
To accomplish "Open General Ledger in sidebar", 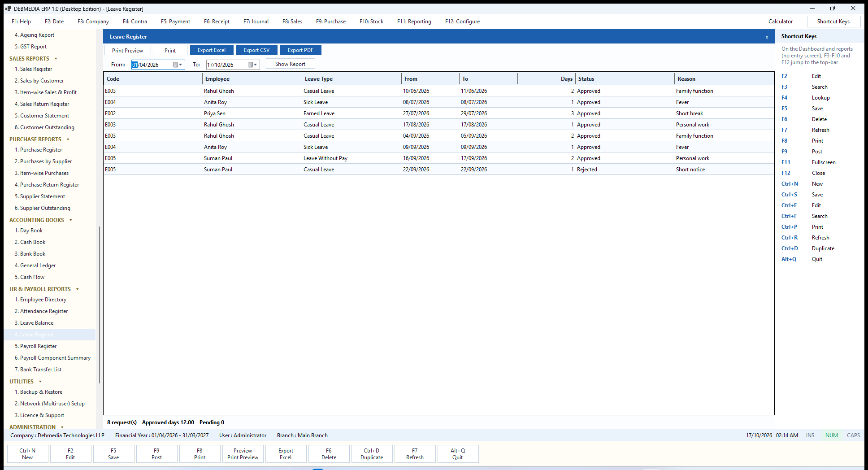I will [x=38, y=265].
